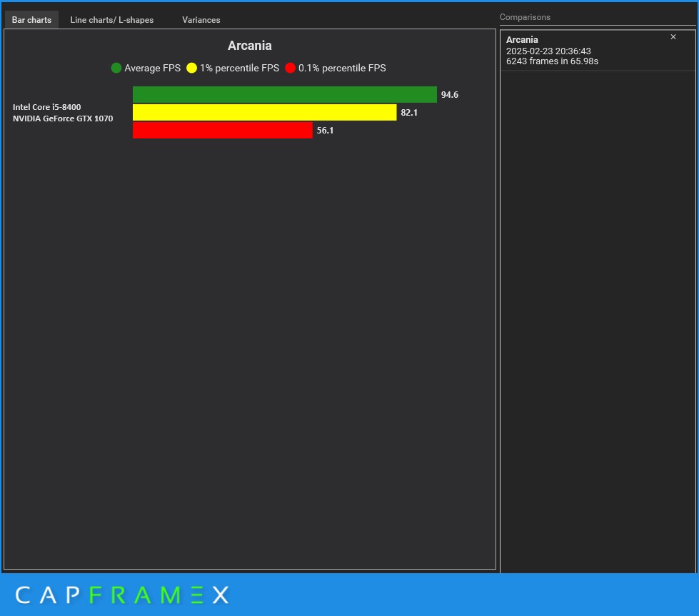Toggle the Average FPS legend marker
The image size is (699, 616).
pyautogui.click(x=116, y=68)
